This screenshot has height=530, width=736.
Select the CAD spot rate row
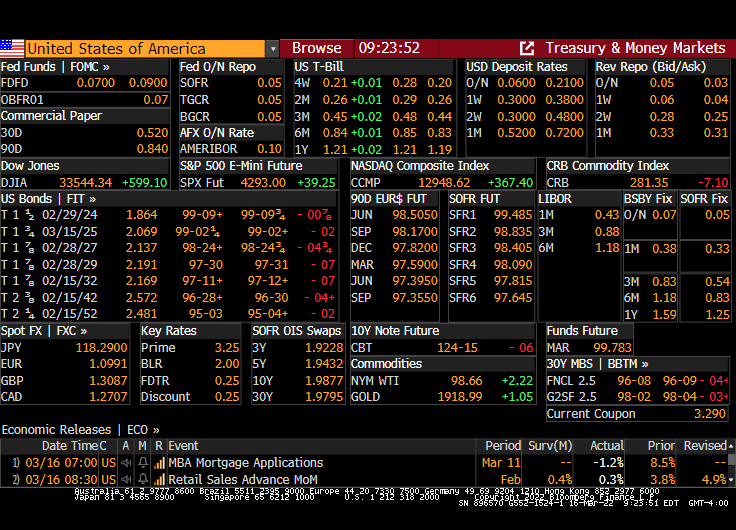[x=64, y=397]
